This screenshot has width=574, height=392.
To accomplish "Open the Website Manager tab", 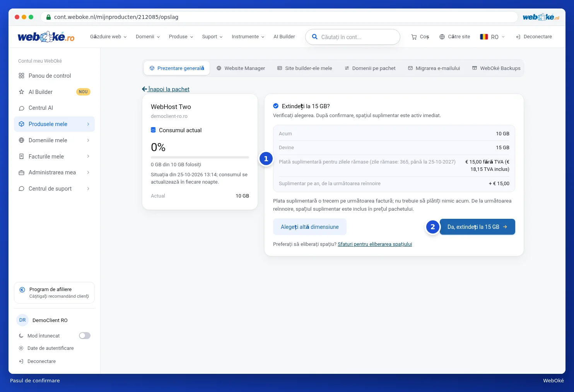I will (241, 68).
